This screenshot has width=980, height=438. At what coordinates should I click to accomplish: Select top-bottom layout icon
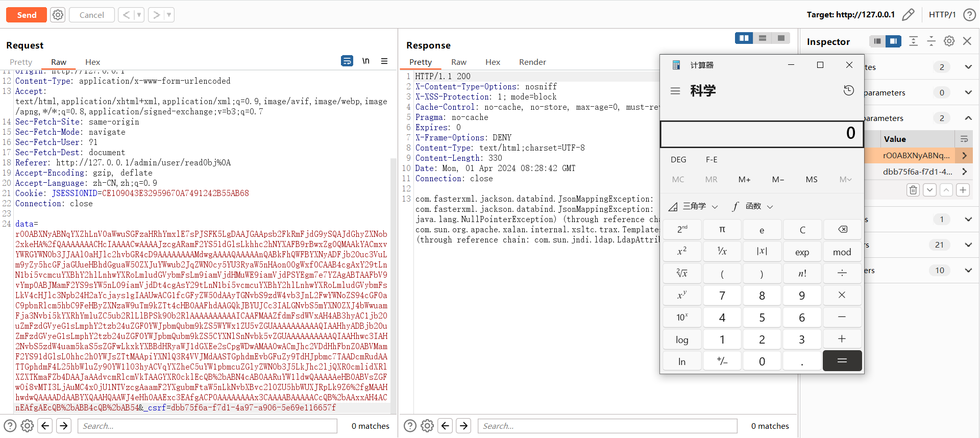(x=763, y=38)
